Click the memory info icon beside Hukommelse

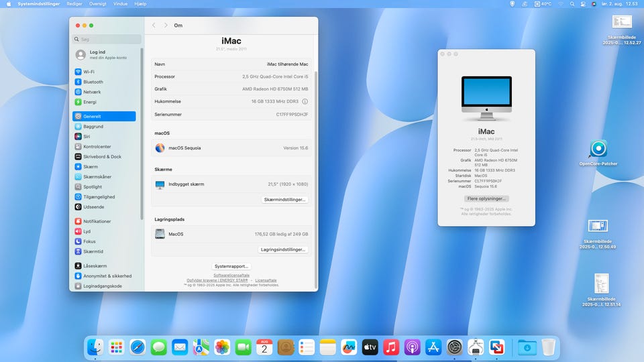[305, 102]
